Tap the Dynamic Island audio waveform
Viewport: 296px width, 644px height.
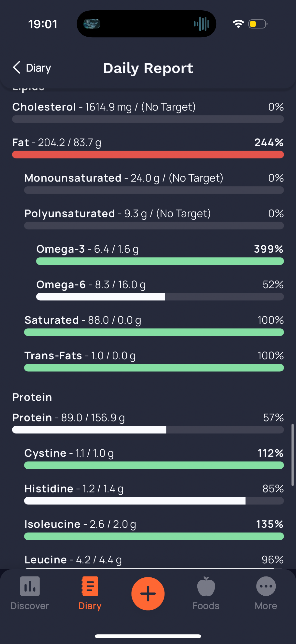coord(201,24)
